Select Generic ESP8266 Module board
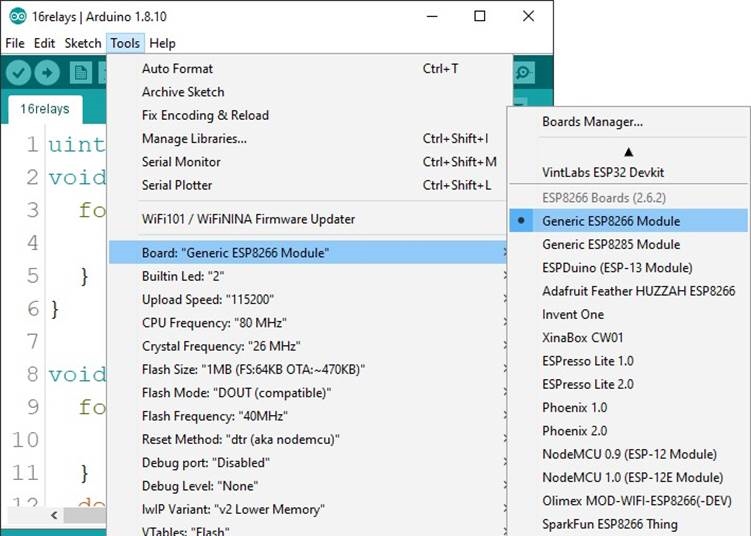 coord(628,221)
